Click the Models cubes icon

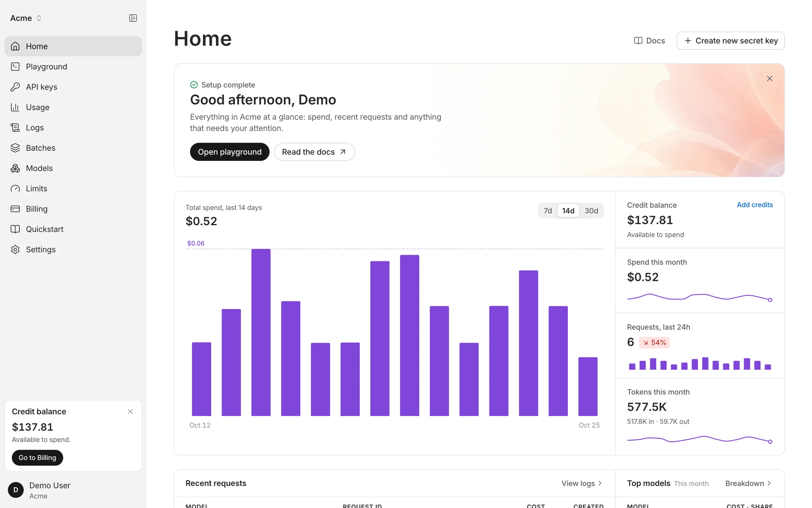pos(15,168)
